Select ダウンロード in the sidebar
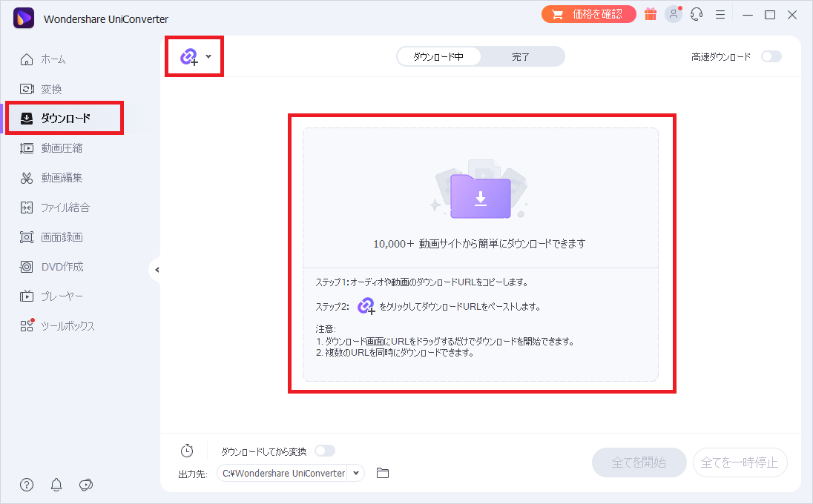 pyautogui.click(x=65, y=119)
